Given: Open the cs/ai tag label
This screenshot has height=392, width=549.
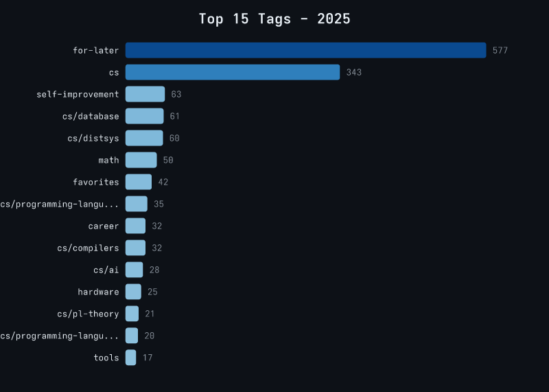Looking at the screenshot, I should pyautogui.click(x=106, y=270).
